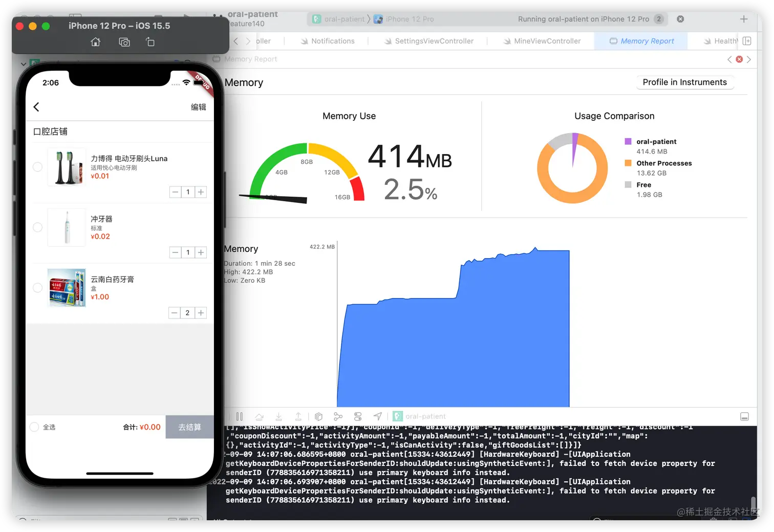Click the simulator Home button icon
The image size is (774, 532).
96,42
